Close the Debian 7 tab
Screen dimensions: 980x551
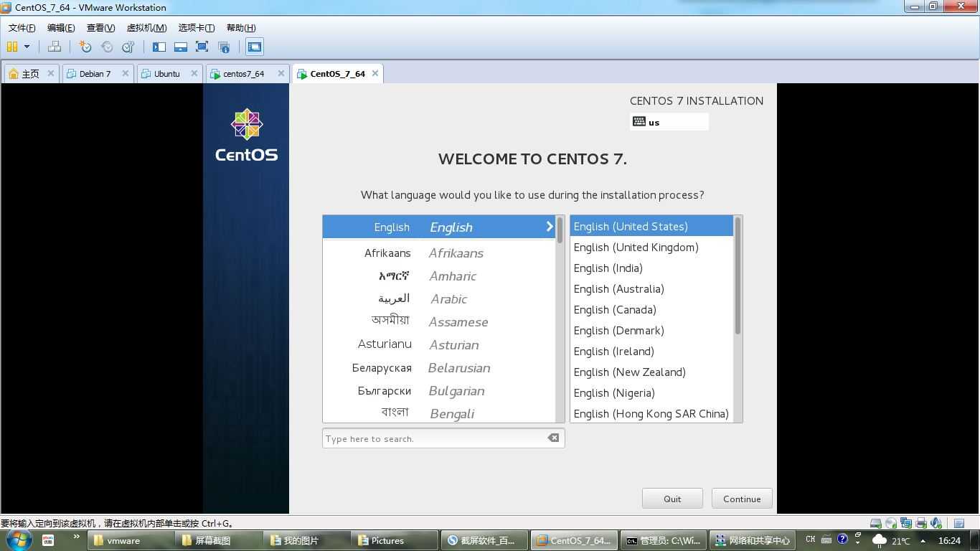click(x=126, y=73)
